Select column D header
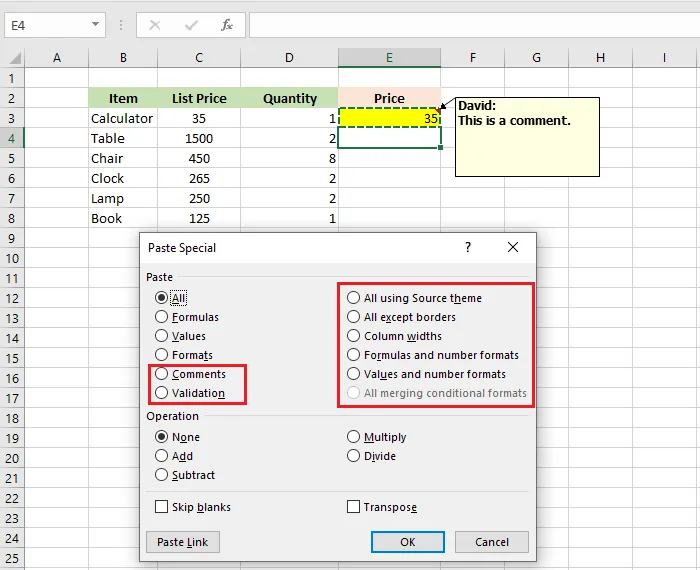Viewport: 700px width, 570px height. [x=289, y=58]
